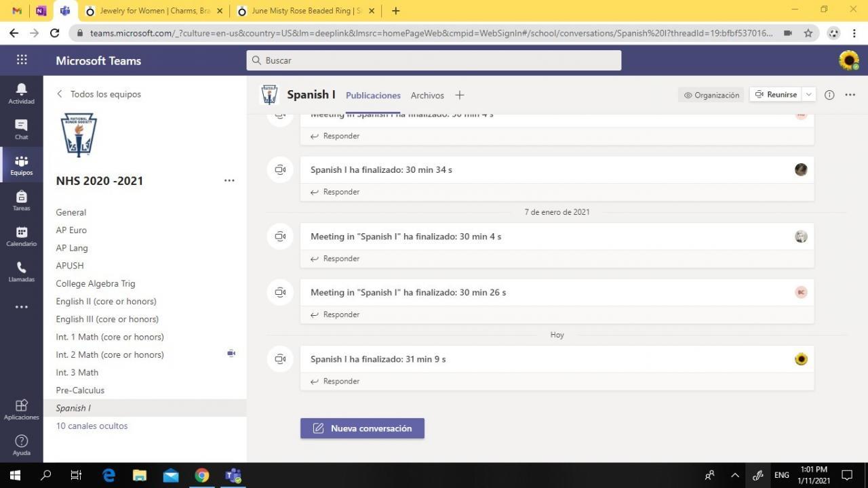Image resolution: width=868 pixels, height=488 pixels.
Task: Switch to the Archivos tab
Action: click(x=427, y=96)
